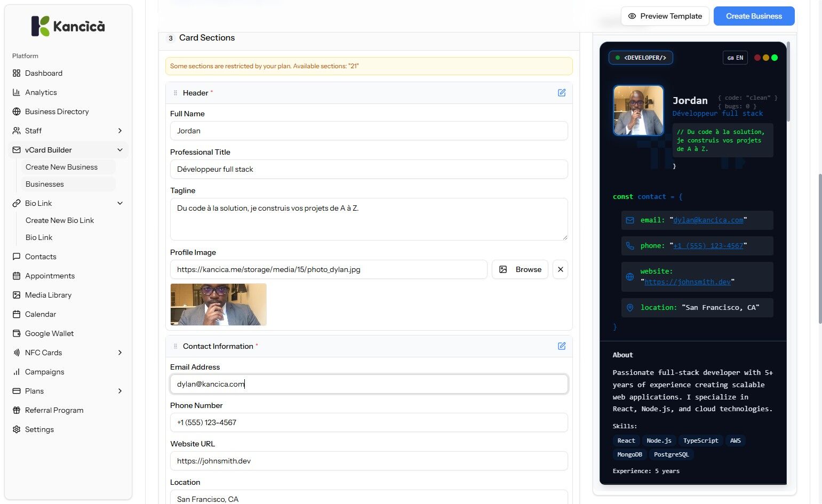
Task: Click the Profile Image URL field
Action: [329, 269]
